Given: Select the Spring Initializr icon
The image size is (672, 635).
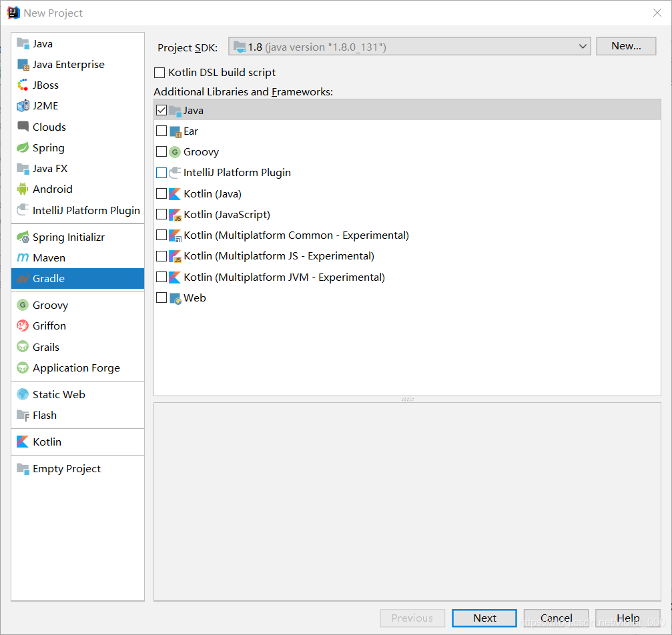Looking at the screenshot, I should point(23,237).
